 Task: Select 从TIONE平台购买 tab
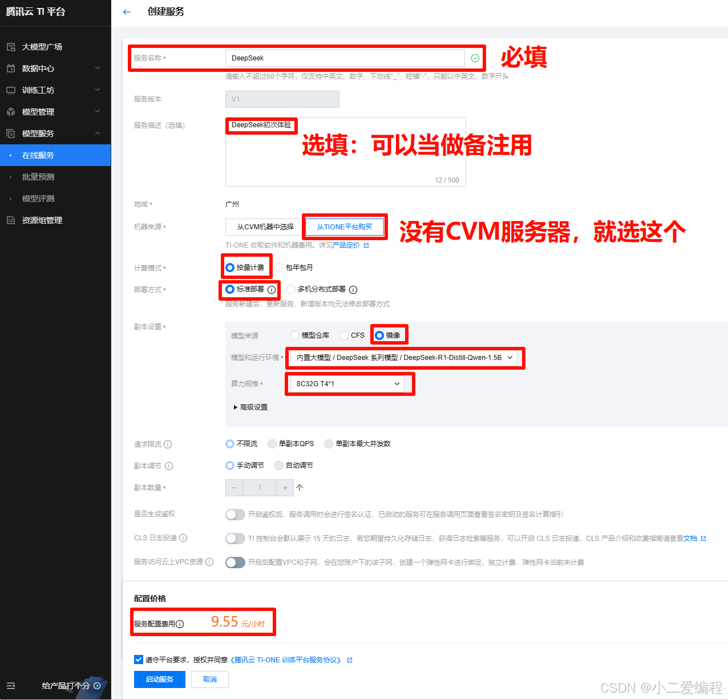(345, 227)
